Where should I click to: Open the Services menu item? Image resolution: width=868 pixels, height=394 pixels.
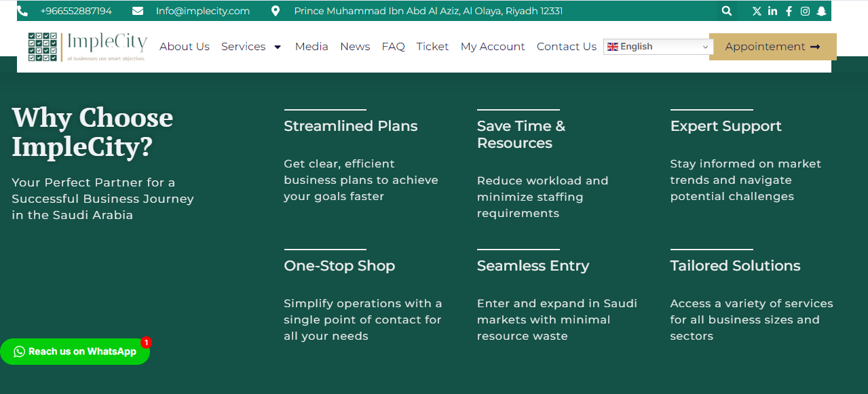(x=243, y=47)
